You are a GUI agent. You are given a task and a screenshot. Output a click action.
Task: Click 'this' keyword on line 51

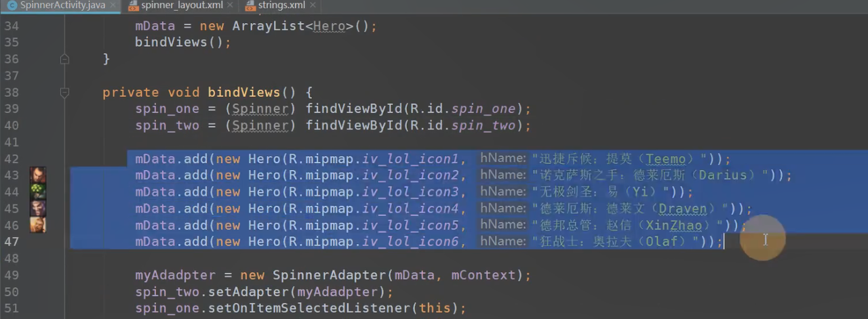point(435,308)
